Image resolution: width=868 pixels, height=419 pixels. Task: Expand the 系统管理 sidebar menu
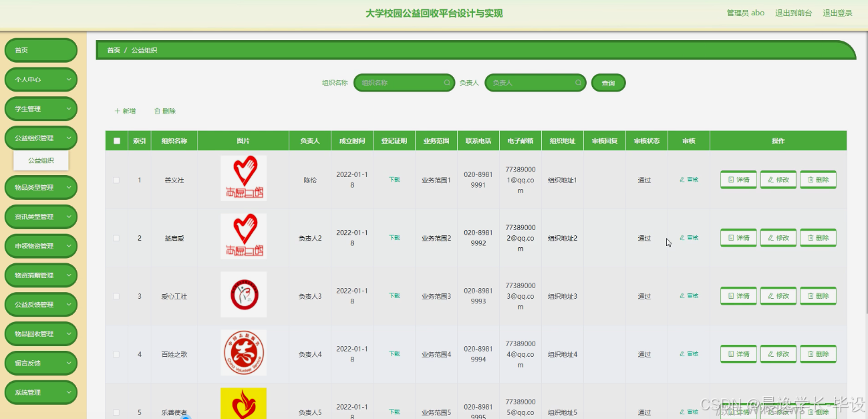coord(41,392)
